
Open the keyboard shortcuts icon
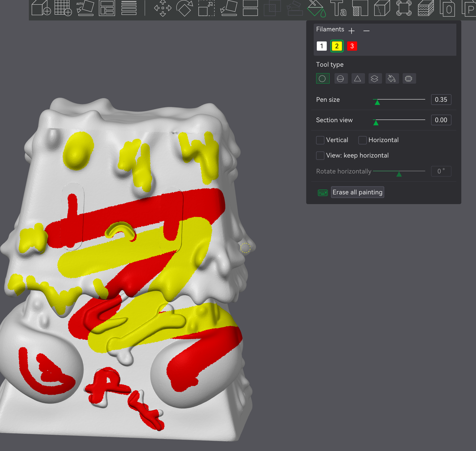[x=323, y=193]
